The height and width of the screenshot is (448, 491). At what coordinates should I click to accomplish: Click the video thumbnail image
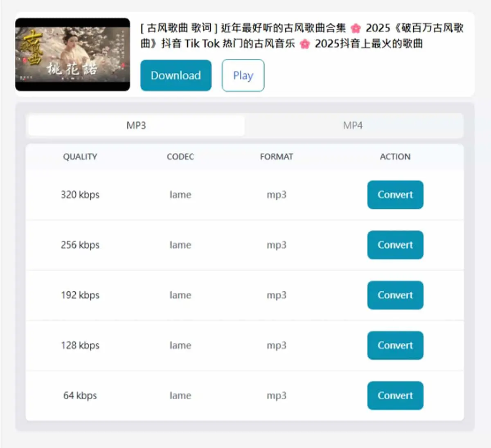[72, 54]
